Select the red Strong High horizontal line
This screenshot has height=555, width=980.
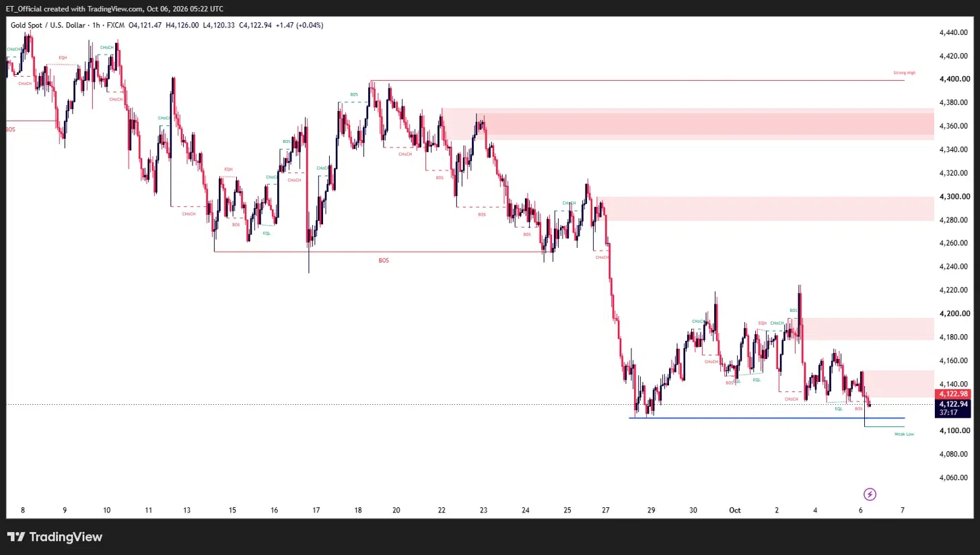637,80
